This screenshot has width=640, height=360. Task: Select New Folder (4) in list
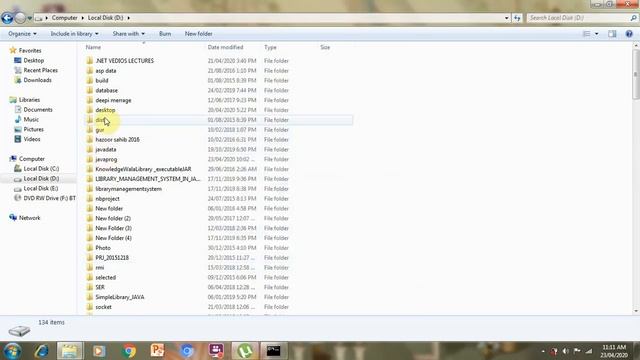pos(113,238)
